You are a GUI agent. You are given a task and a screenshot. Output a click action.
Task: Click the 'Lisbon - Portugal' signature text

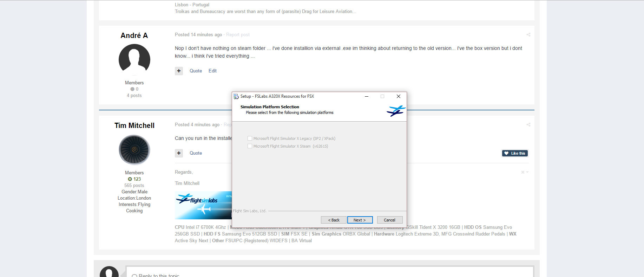pos(192,5)
